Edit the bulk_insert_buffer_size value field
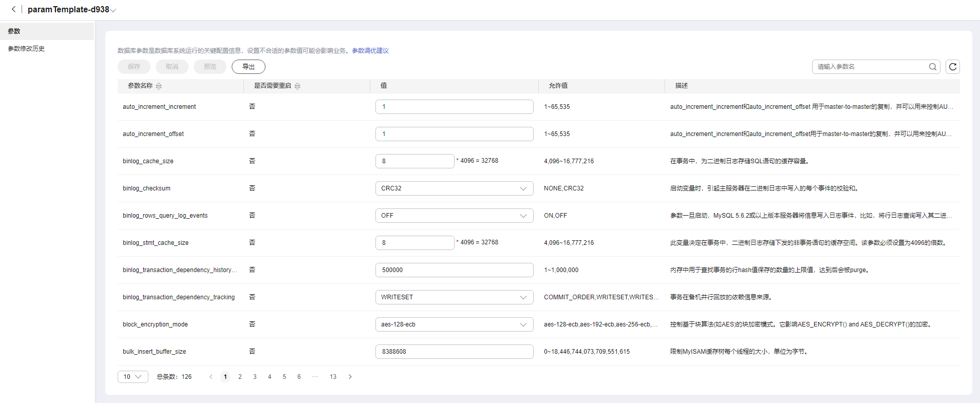This screenshot has width=980, height=403. (x=455, y=352)
